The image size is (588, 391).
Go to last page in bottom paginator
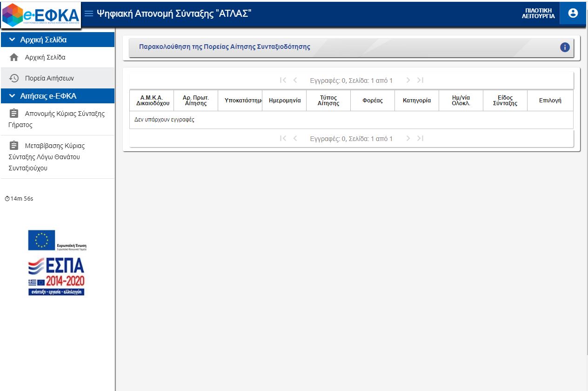[420, 138]
